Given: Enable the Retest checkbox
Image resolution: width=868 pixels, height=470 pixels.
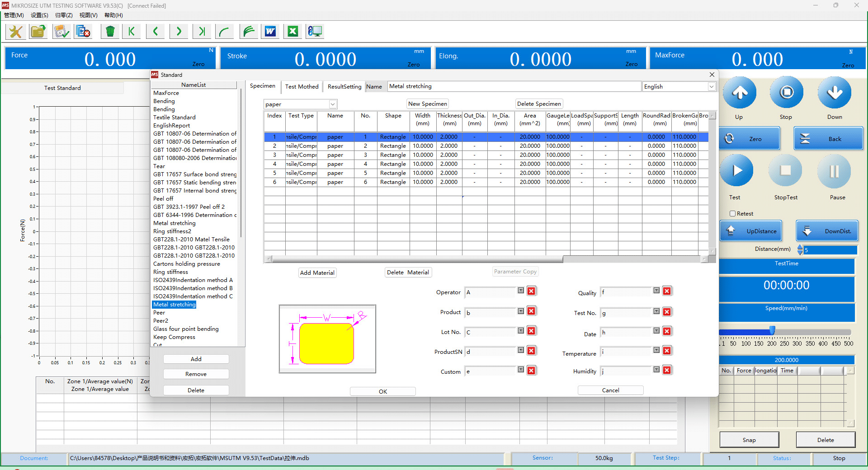Looking at the screenshot, I should click(732, 214).
